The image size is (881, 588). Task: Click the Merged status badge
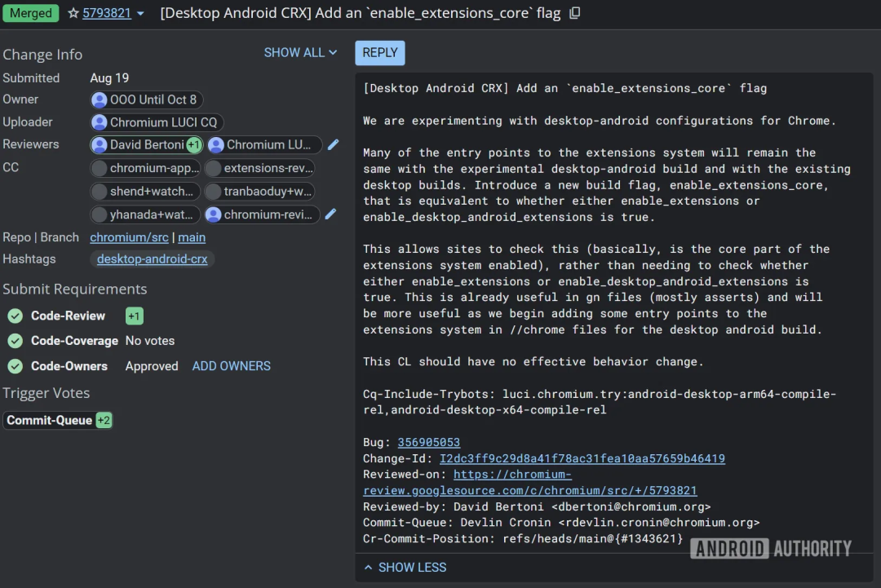31,13
